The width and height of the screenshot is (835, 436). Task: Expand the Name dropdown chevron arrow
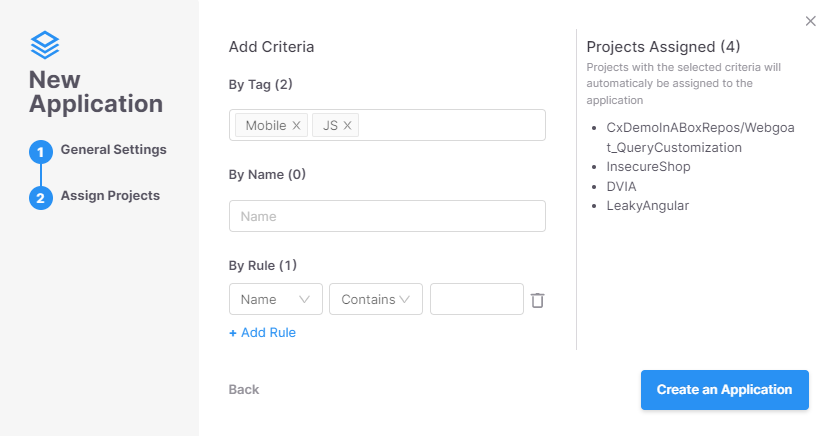point(305,300)
